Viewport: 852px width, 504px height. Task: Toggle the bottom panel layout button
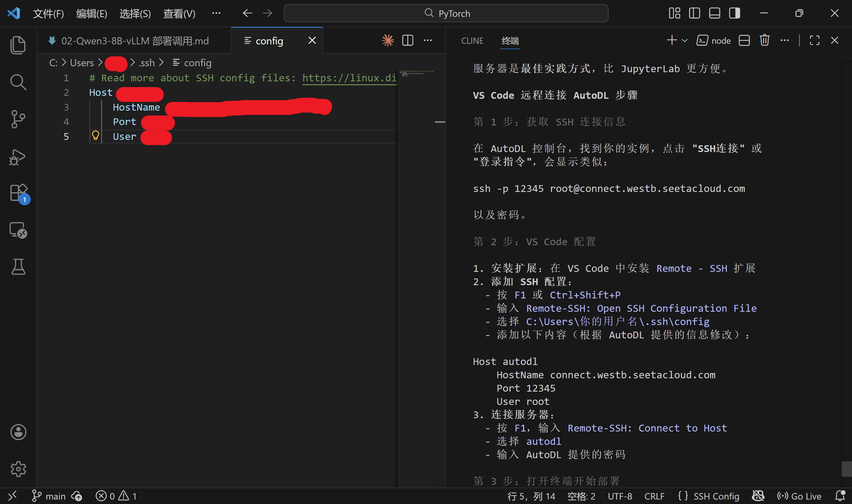tap(714, 13)
